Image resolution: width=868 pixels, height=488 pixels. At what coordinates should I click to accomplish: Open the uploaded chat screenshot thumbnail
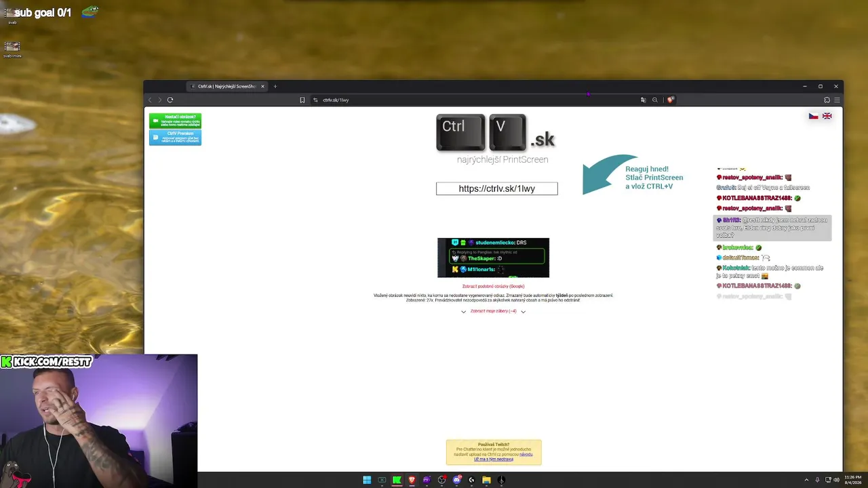point(493,258)
